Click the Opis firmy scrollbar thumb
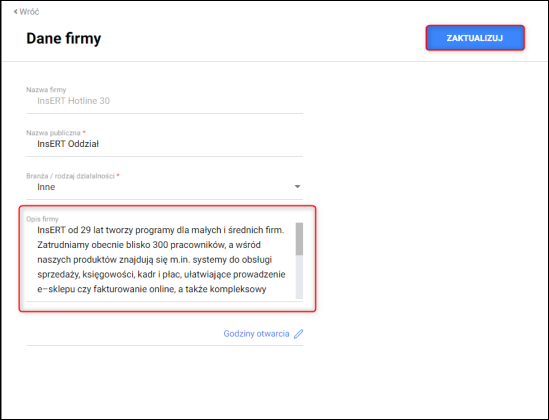 point(299,239)
